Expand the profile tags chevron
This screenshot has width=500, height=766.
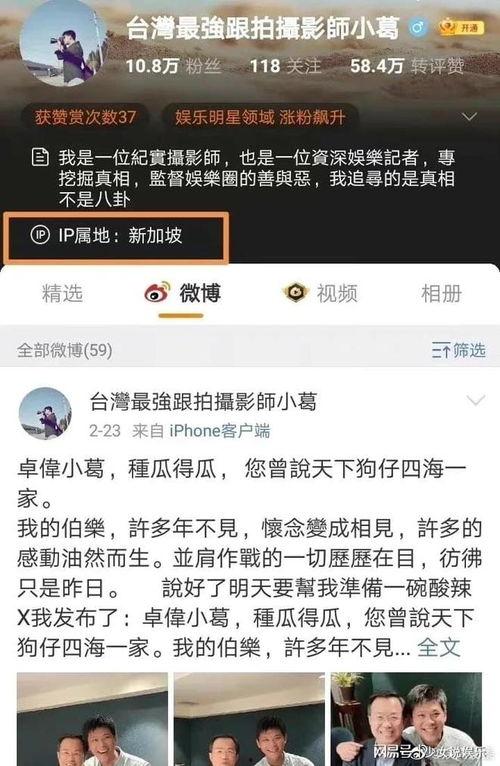tap(469, 117)
